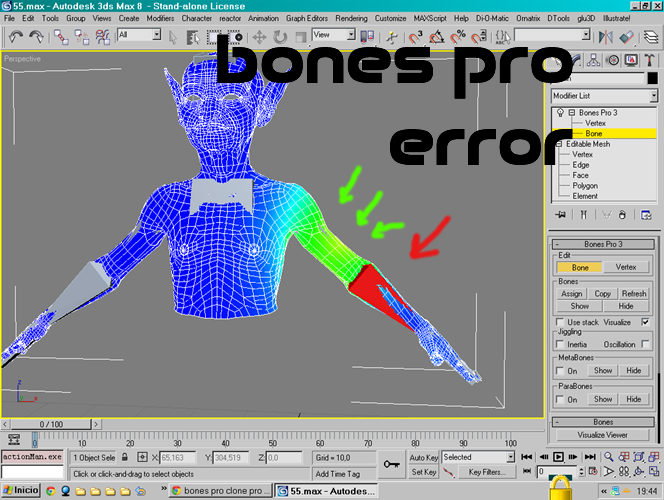Toggle Spinner Snap
The image size is (664, 500).
(x=479, y=37)
